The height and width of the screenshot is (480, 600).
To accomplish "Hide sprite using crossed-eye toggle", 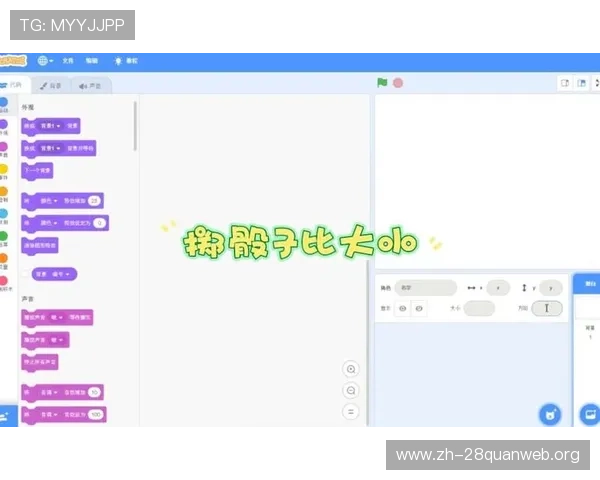I will pyautogui.click(x=419, y=308).
